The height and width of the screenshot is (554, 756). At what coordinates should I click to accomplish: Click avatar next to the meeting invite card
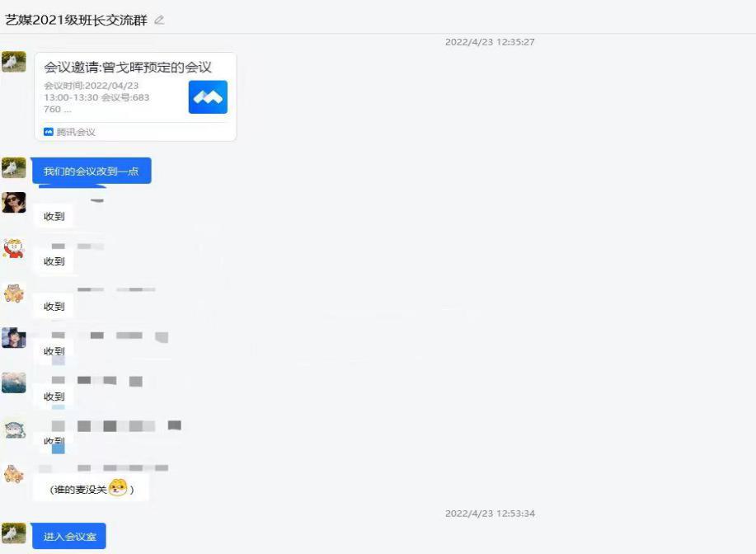coord(14,63)
